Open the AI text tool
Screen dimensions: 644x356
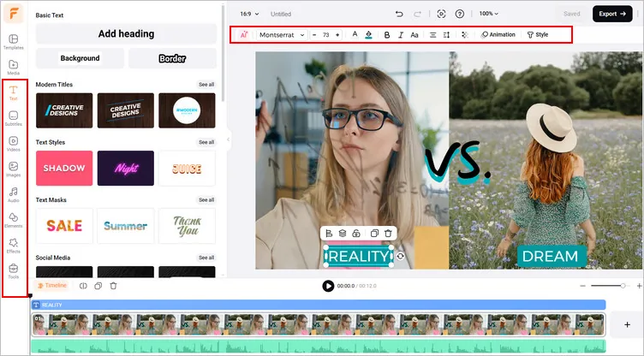click(x=244, y=35)
